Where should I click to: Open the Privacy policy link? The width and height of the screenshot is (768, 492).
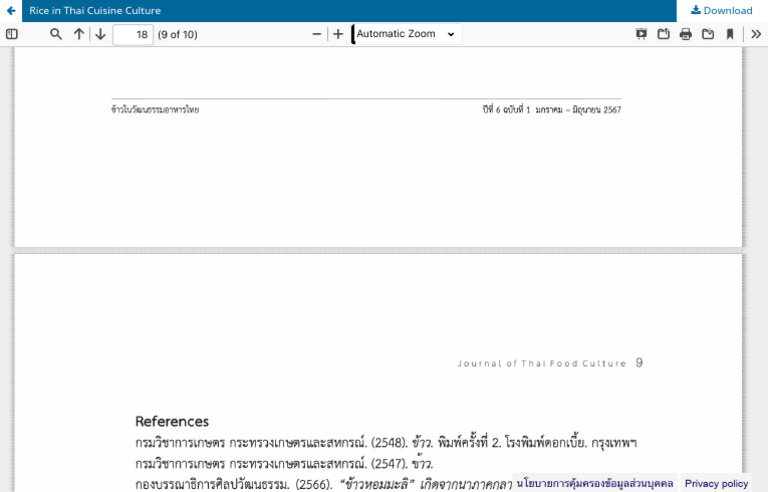[x=716, y=484]
